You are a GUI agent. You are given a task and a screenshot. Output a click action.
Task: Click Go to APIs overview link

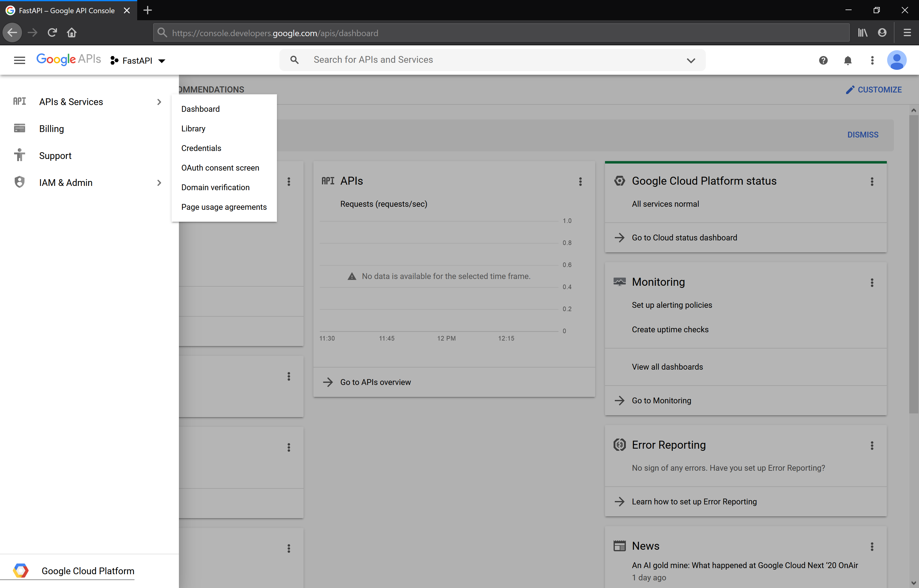coord(375,382)
